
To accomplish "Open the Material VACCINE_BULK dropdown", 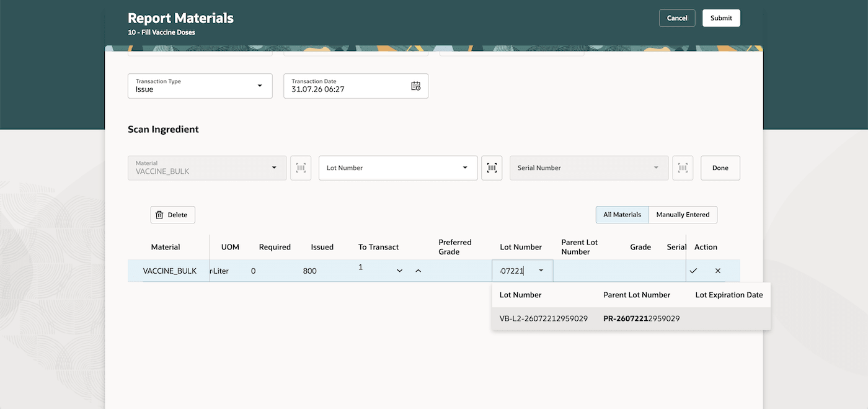I will pyautogui.click(x=274, y=168).
